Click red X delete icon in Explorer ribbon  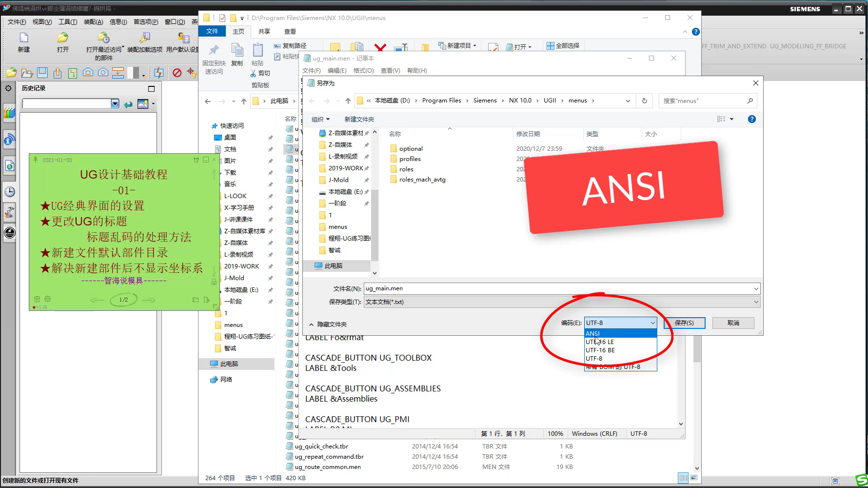pyautogui.click(x=380, y=47)
